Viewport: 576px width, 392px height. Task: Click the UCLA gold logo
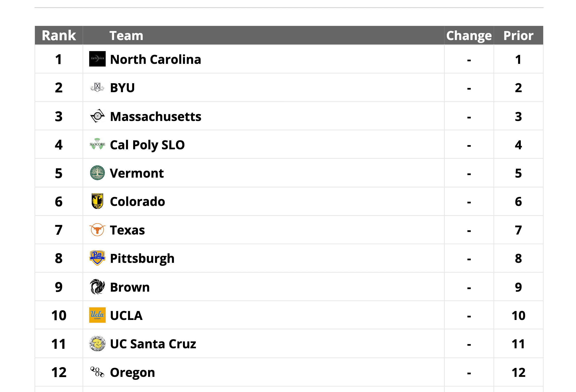click(x=97, y=315)
